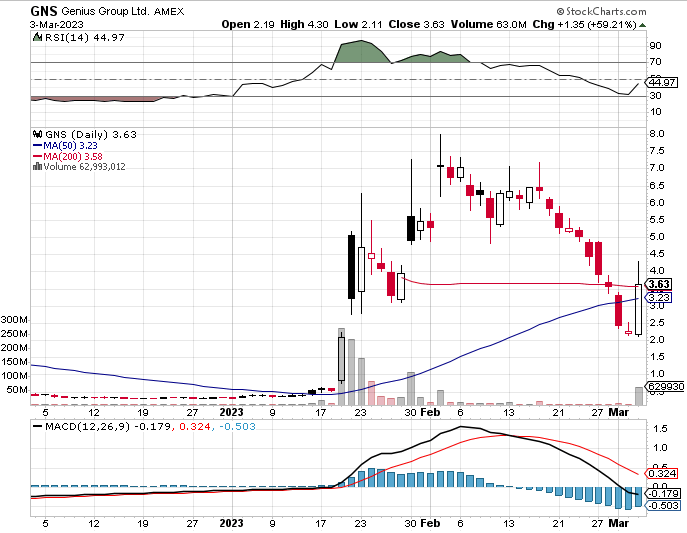Click the Genius Group Ltd. company name
This screenshot has height=533, width=687.
105,11
